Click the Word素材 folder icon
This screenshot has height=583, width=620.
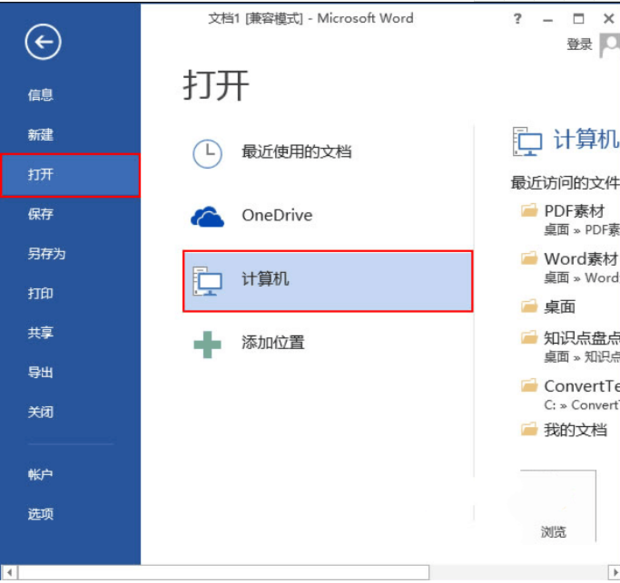coord(529,258)
